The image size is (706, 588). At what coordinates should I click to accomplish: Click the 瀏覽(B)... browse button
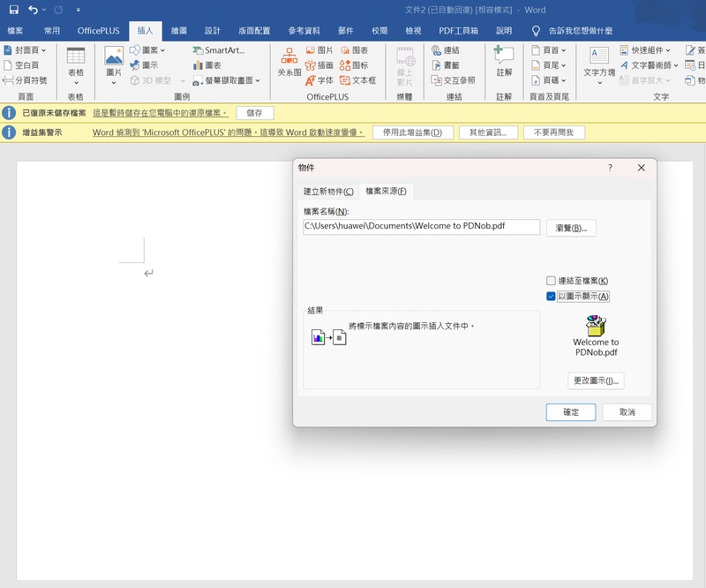(x=571, y=228)
